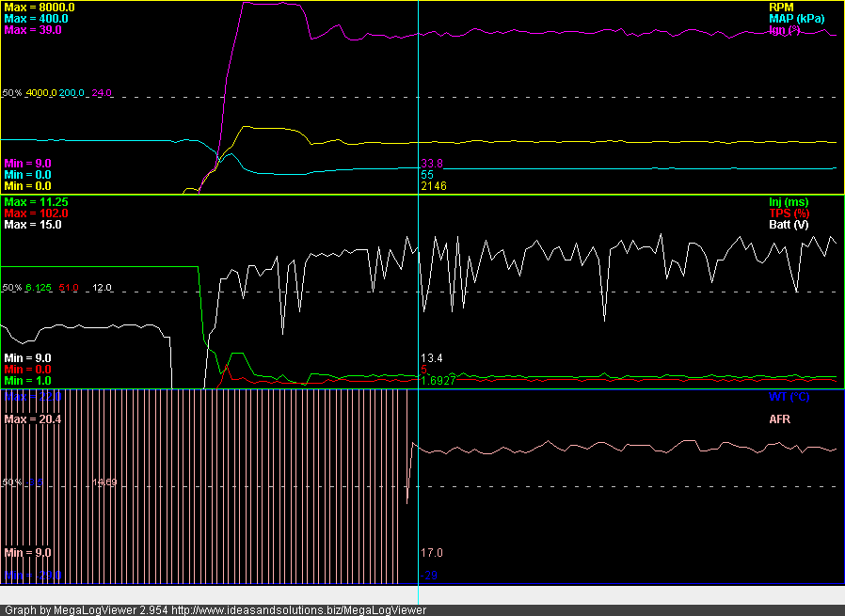
Task: Select the pink Min = 9.0 AFR label
Action: [28, 553]
